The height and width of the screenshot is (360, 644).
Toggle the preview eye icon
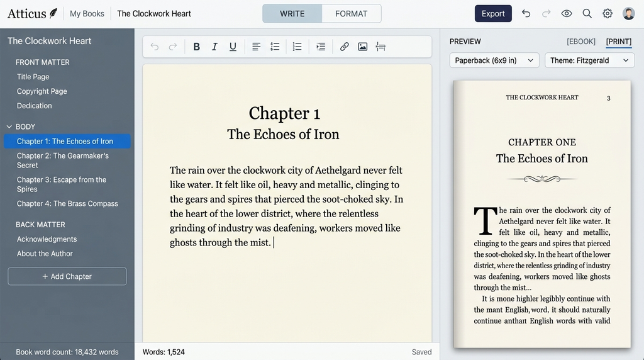pos(567,14)
